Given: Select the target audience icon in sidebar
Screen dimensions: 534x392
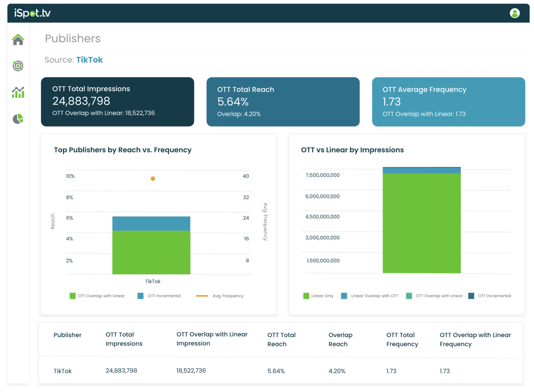Looking at the screenshot, I should pos(18,66).
